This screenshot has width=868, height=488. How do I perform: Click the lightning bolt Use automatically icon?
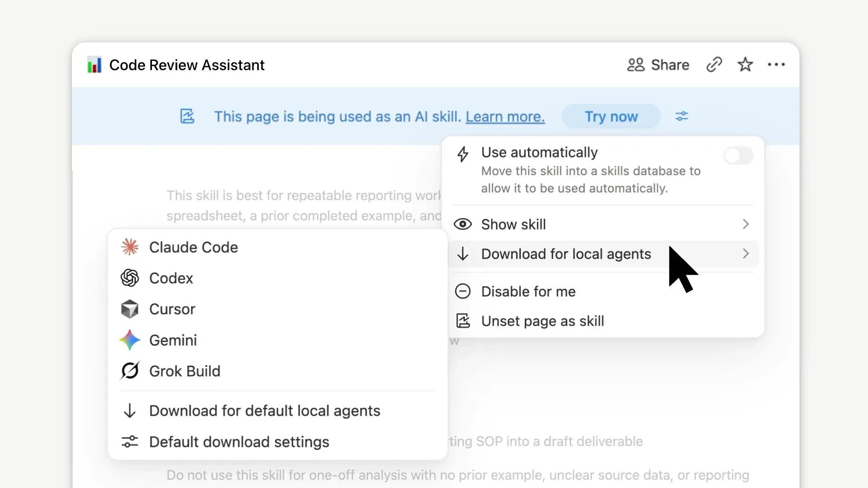463,154
